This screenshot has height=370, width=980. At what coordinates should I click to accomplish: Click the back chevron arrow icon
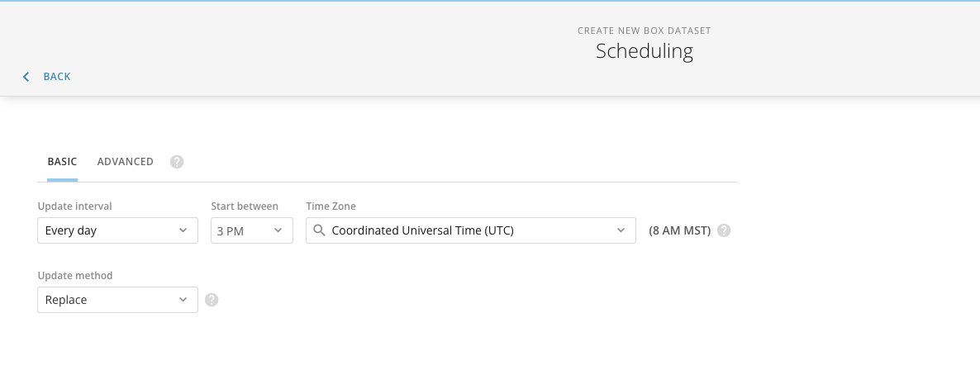26,77
